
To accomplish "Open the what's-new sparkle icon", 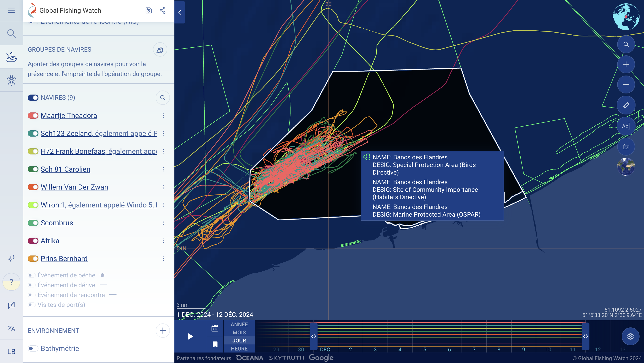I will coord(11,258).
